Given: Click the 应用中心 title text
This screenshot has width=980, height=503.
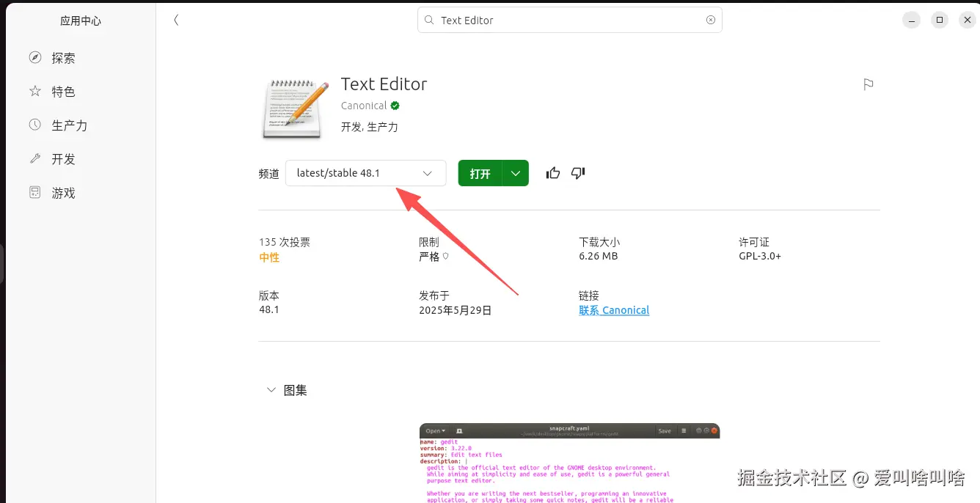Looking at the screenshot, I should (x=81, y=21).
